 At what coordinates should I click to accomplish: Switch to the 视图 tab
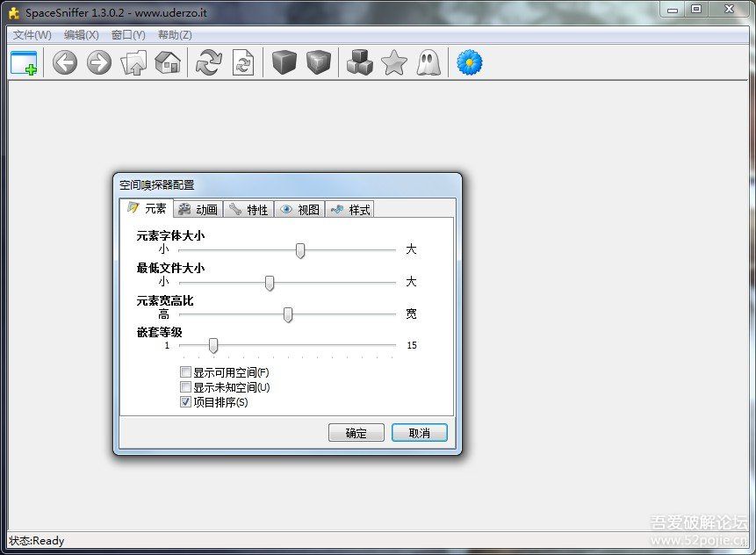click(299, 208)
